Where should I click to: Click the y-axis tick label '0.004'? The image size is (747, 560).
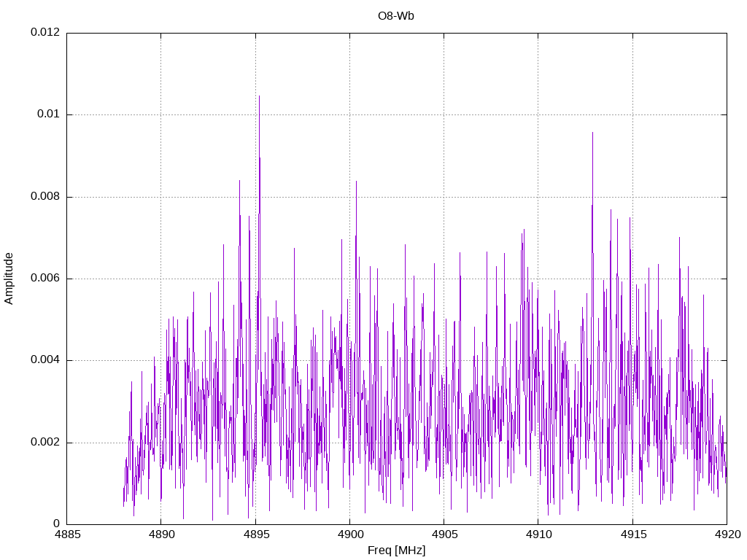coord(45,360)
